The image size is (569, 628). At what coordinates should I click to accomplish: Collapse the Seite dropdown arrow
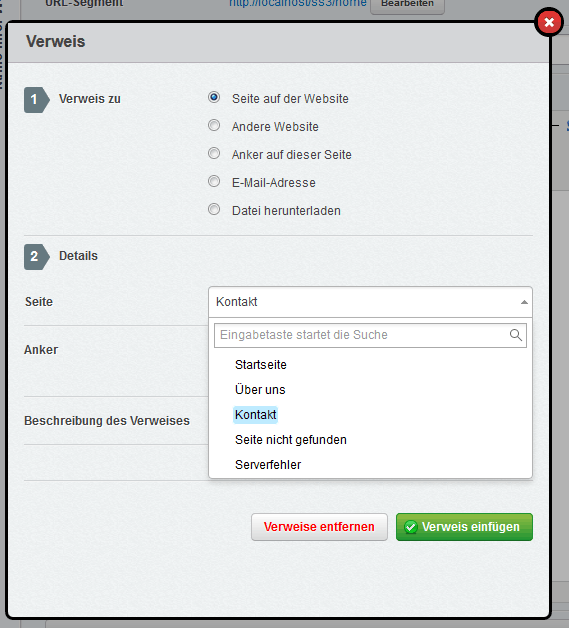point(524,302)
